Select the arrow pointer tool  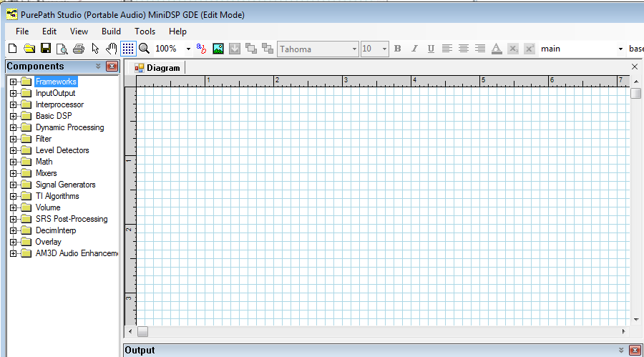[x=95, y=49]
